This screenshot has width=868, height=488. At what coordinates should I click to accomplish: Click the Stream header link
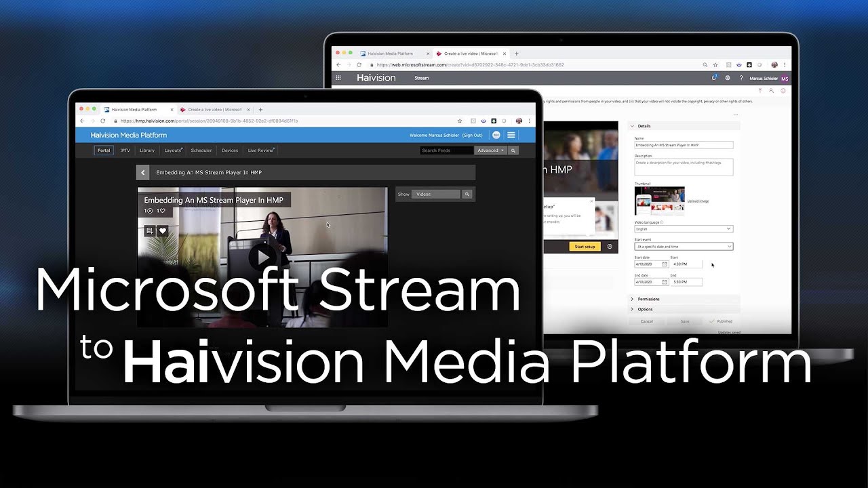[422, 78]
